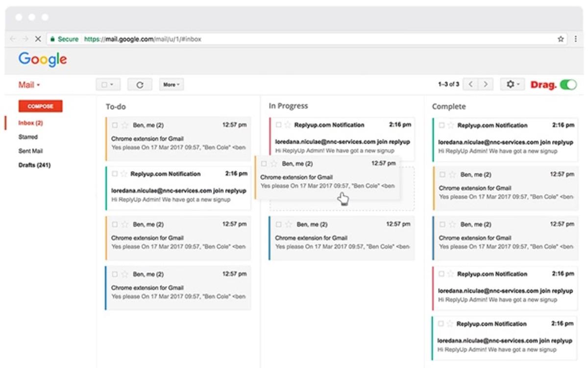Screen dimensions: 588x368
Task: Star the floating dragged Ben, me card
Action: pyautogui.click(x=274, y=163)
